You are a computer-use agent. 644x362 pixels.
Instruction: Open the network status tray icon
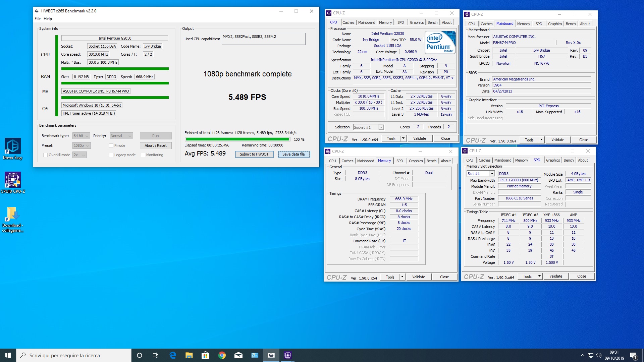[x=591, y=355]
